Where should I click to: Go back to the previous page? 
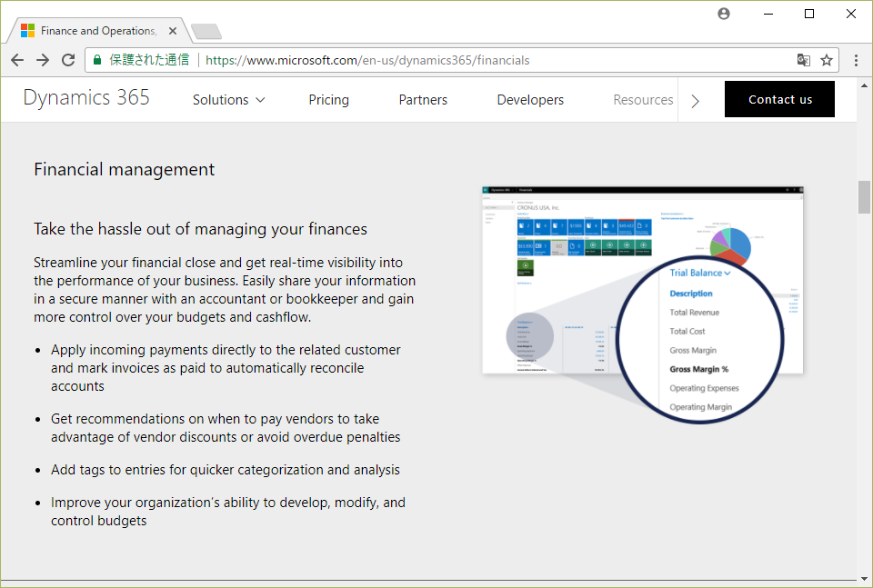pos(17,60)
